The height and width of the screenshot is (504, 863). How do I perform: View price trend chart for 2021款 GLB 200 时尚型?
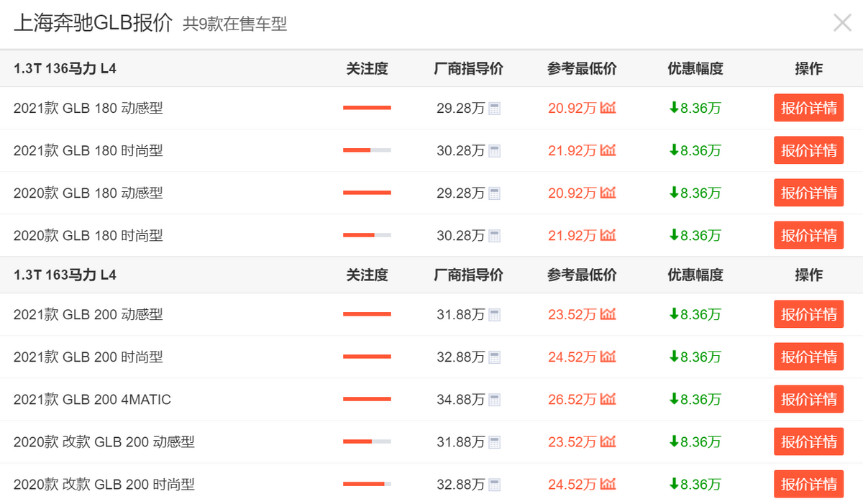pyautogui.click(x=608, y=357)
